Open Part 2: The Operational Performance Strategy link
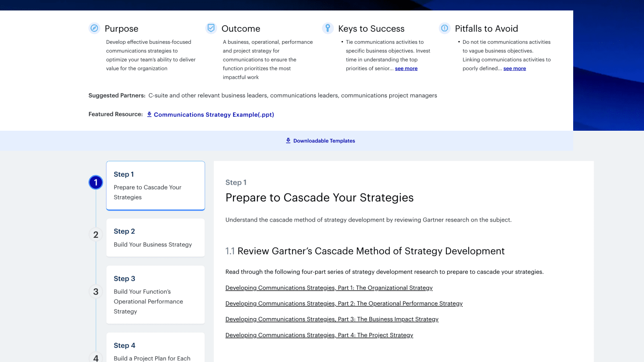 pos(344,303)
